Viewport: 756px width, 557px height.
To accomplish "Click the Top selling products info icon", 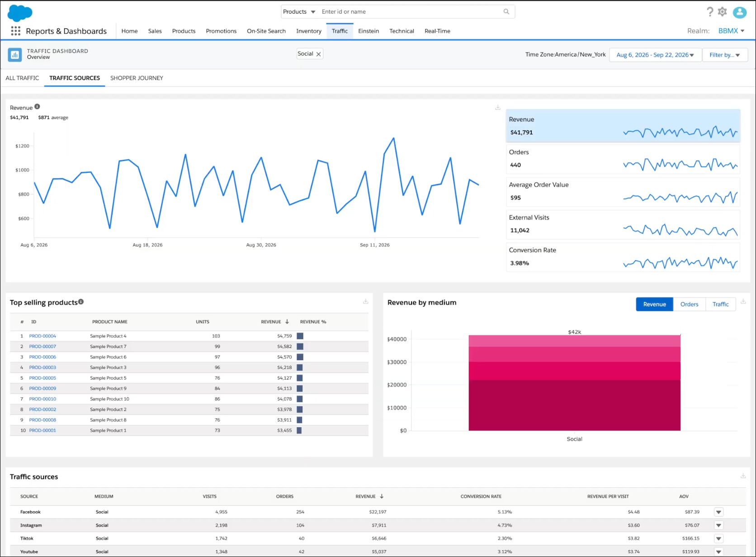I will coord(81,302).
